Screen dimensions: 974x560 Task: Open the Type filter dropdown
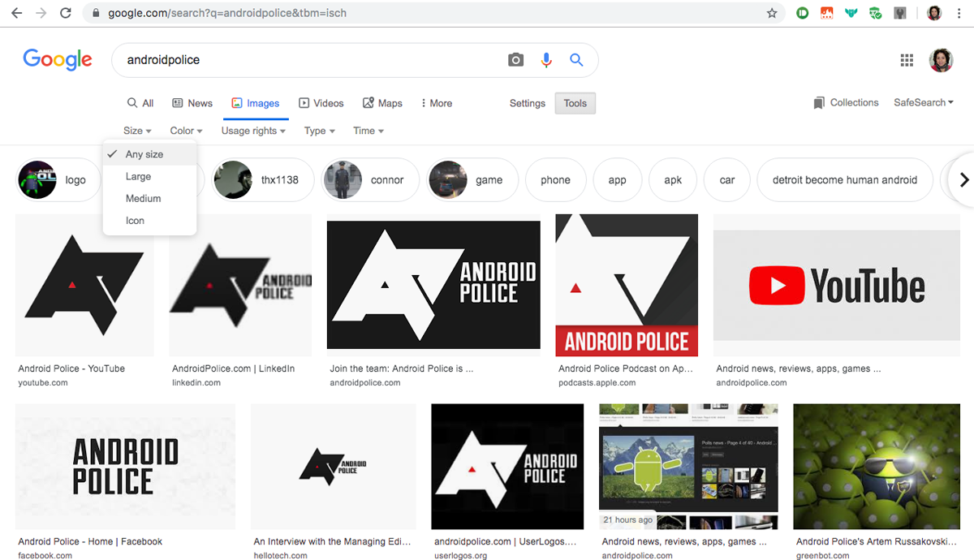[320, 131]
